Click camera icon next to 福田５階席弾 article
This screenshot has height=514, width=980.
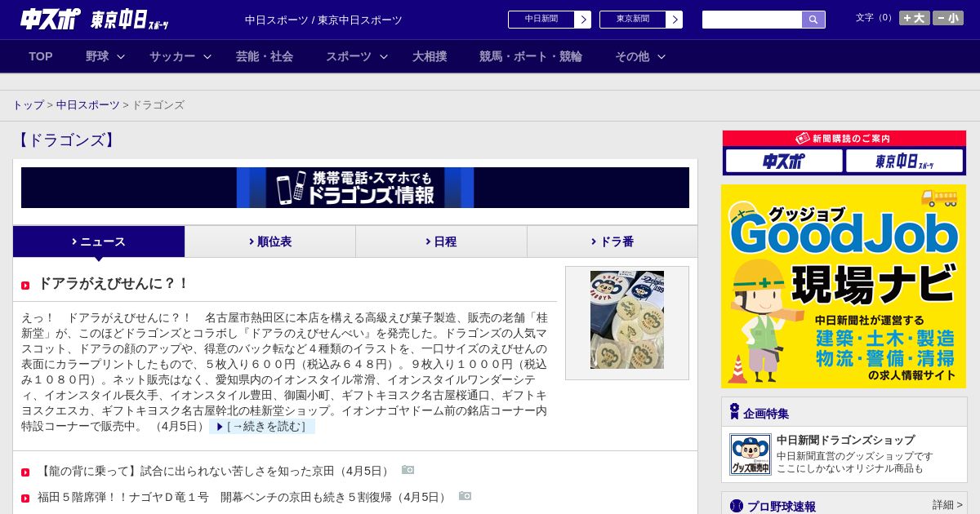coord(465,495)
